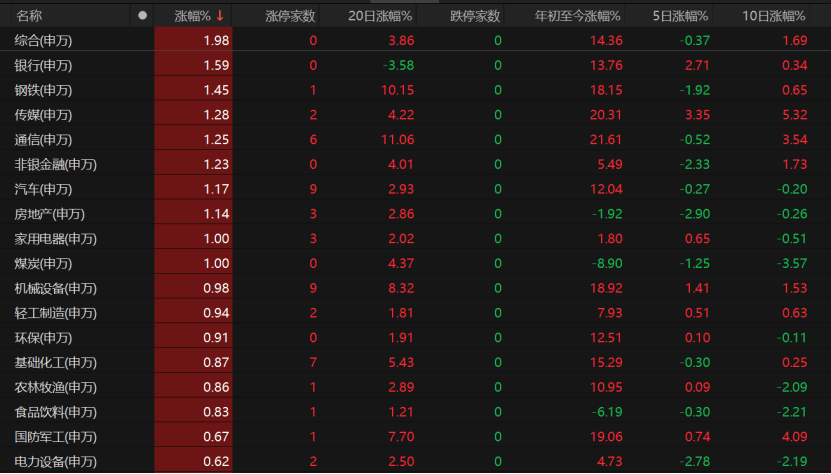Screen dimensions: 831x474
Task: Click the -3.57 10日涨幅 value for 煤炭
Action: (x=792, y=264)
